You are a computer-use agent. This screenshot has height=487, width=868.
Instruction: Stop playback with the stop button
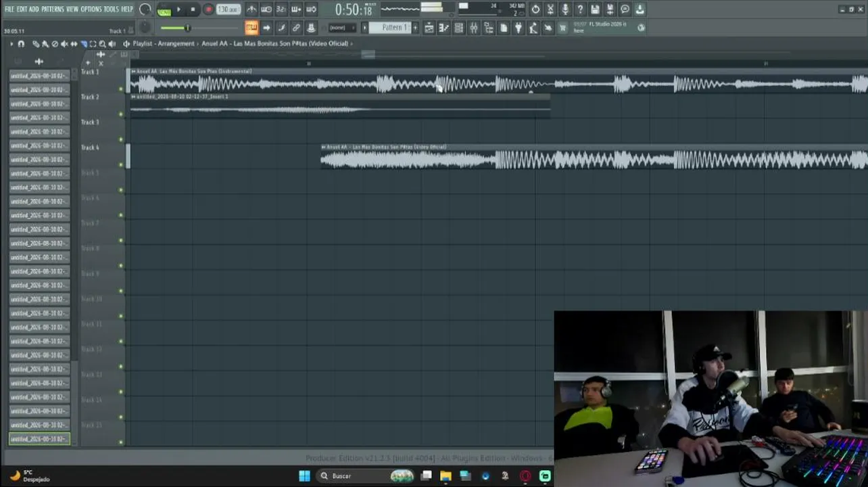click(193, 9)
